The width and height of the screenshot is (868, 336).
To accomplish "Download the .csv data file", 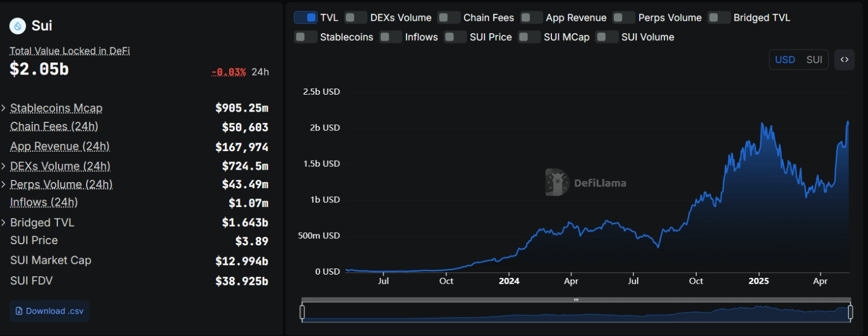I will tap(50, 311).
